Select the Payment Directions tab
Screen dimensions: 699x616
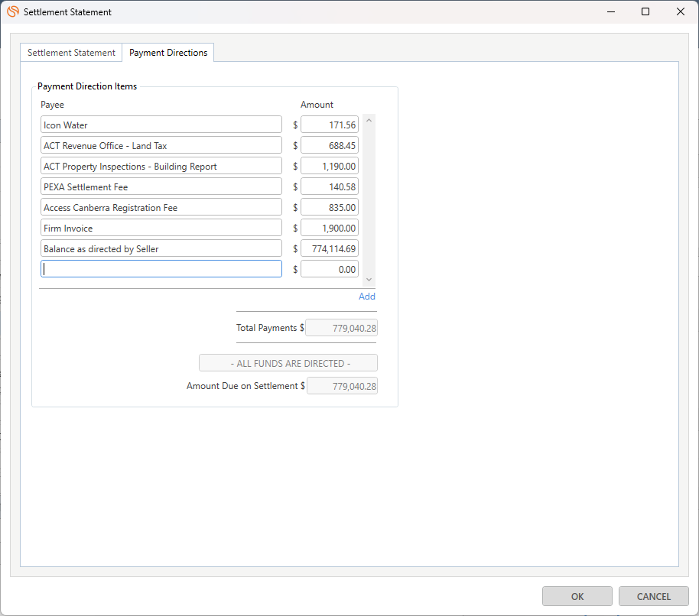168,53
